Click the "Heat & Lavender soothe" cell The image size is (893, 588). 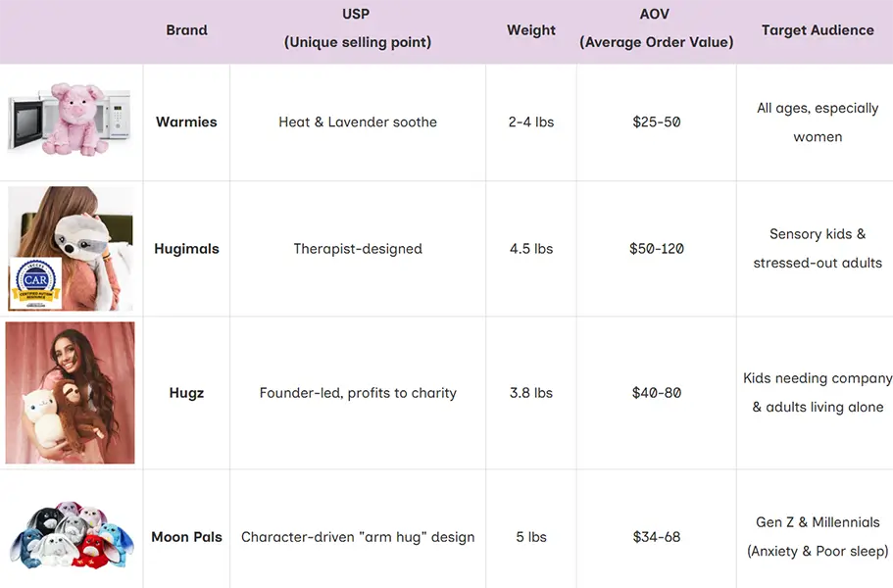[x=358, y=122]
